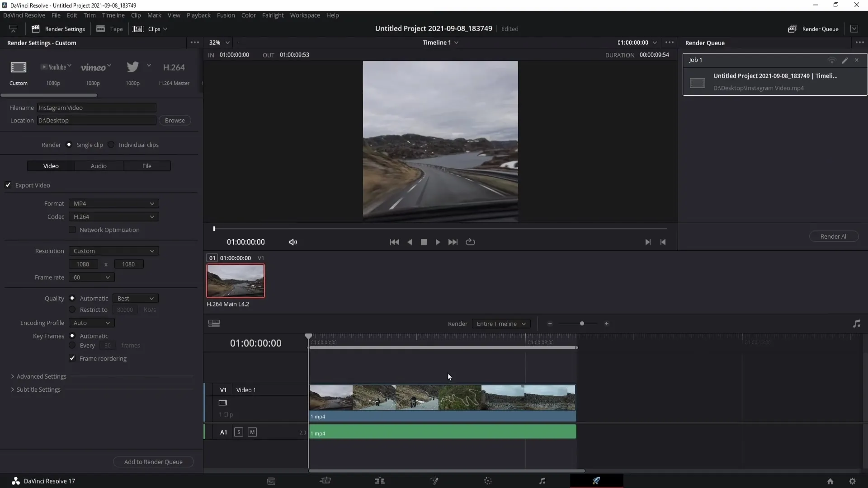Open the Format dropdown showing MP4

click(x=114, y=204)
